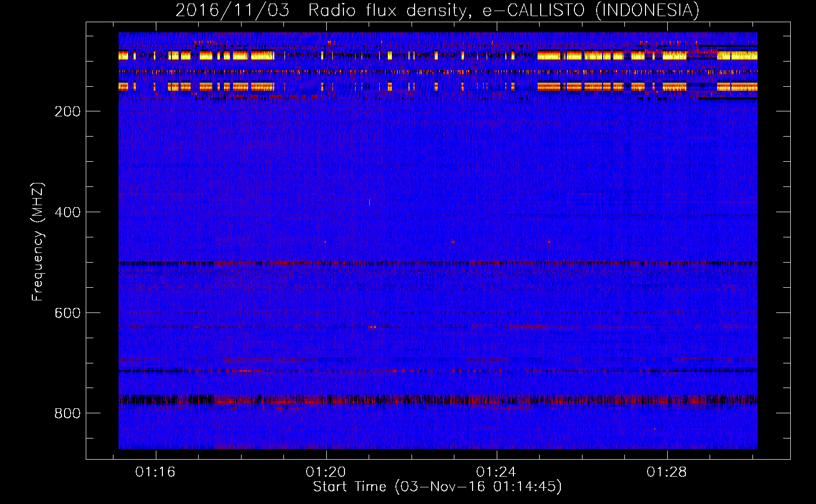Click the 01:28 time tick label

pos(667,472)
